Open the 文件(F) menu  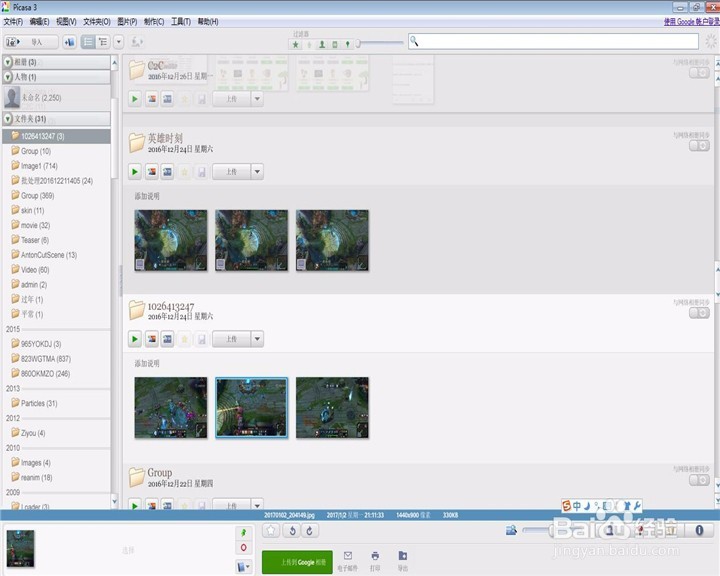13,22
